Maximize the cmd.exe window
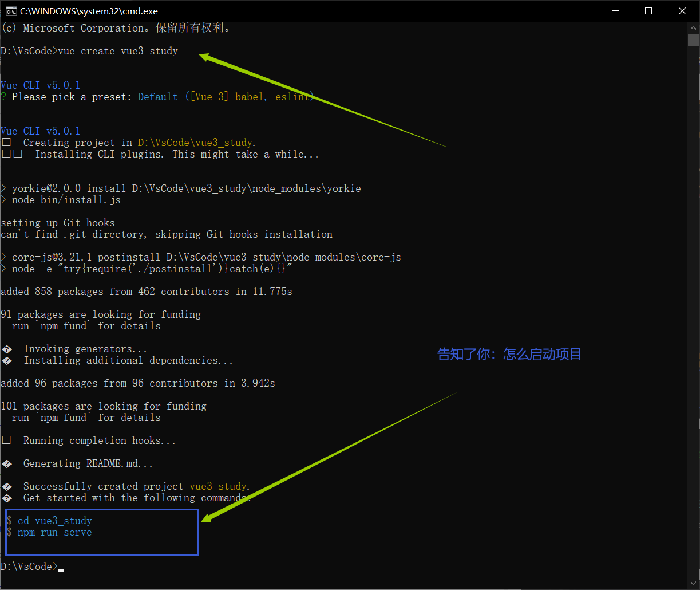The image size is (700, 590). (648, 11)
